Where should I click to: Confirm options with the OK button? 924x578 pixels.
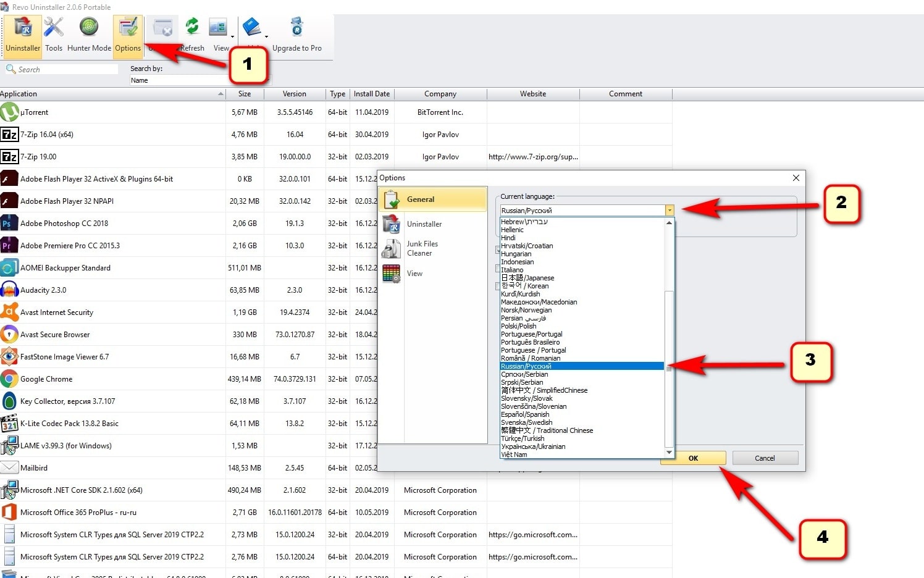693,458
